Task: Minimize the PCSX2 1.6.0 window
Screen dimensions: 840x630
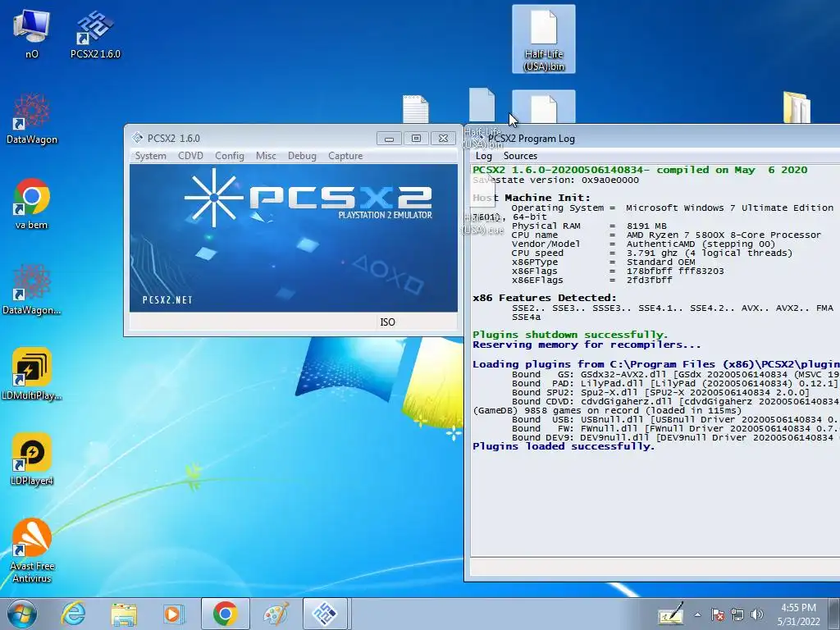Action: (x=389, y=138)
